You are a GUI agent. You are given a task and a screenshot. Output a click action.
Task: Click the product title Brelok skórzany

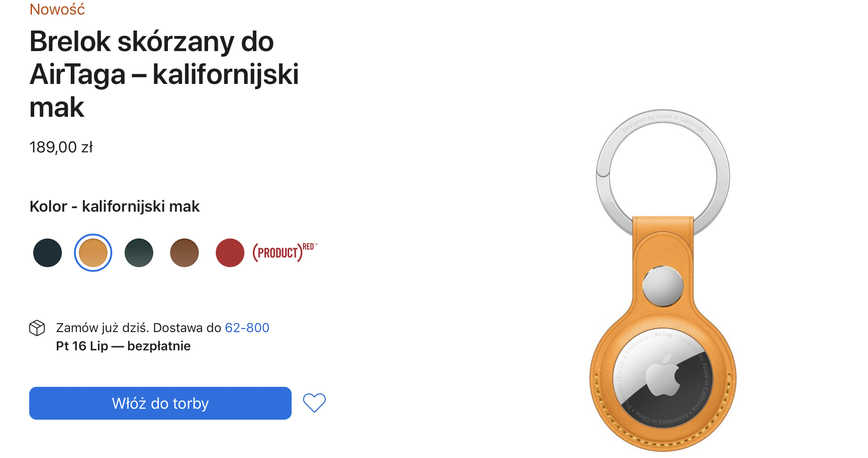pos(164,74)
